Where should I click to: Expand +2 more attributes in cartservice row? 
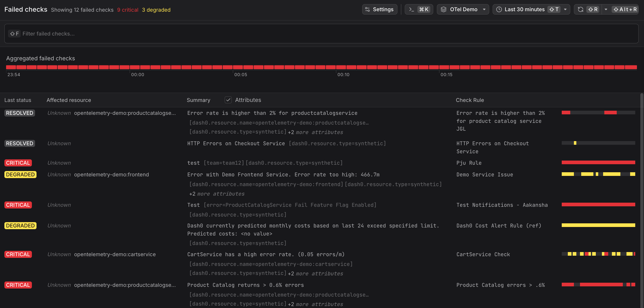(x=315, y=273)
